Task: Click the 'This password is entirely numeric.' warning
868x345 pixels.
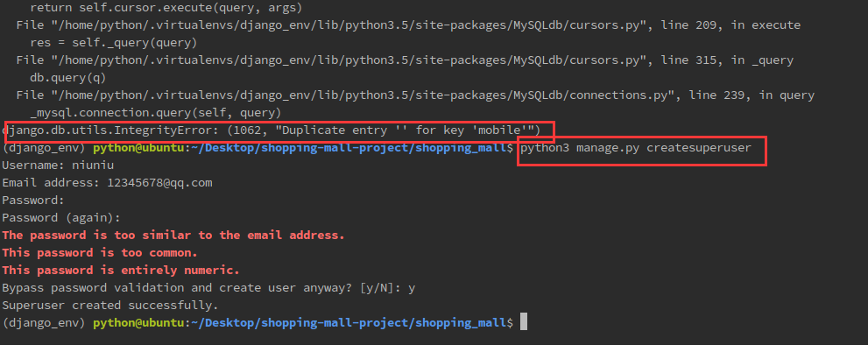Action: [x=121, y=271]
